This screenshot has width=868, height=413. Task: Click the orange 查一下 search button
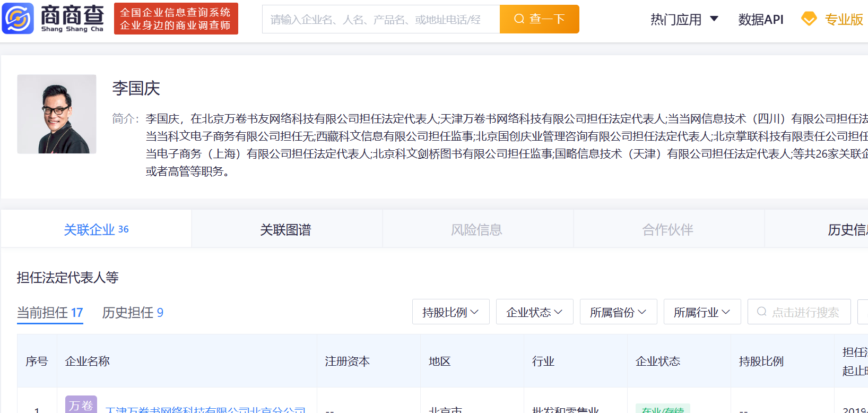tap(539, 19)
